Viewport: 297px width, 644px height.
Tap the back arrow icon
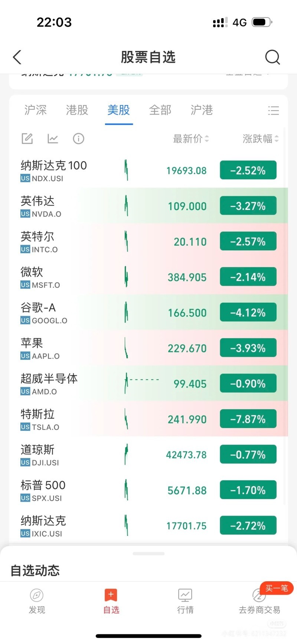17,58
